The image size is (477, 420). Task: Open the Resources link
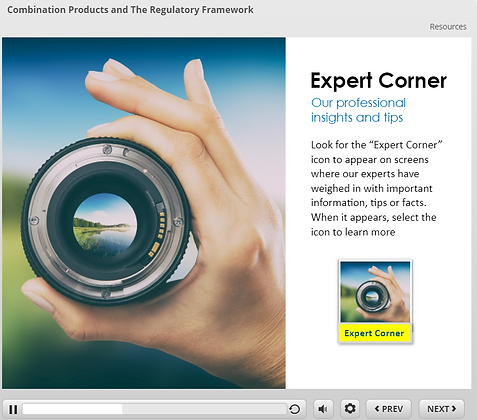point(448,27)
